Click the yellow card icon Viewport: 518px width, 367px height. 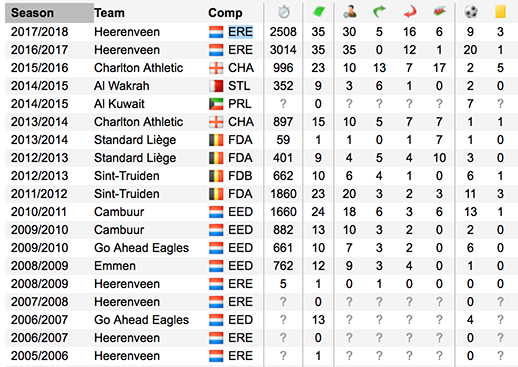coord(500,12)
